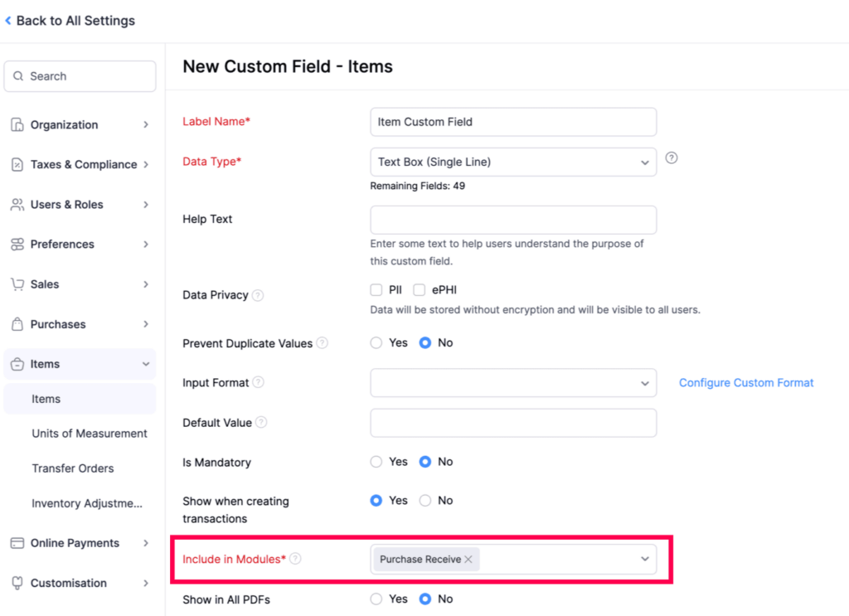Open the Data Type dropdown

point(513,162)
